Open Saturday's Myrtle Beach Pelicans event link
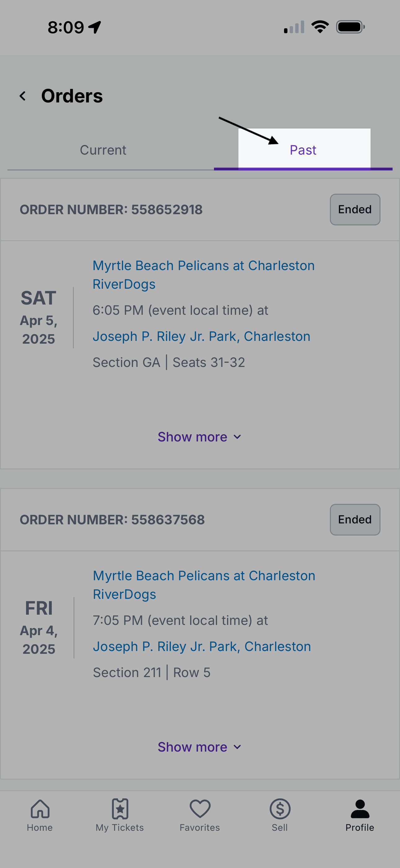 point(204,275)
